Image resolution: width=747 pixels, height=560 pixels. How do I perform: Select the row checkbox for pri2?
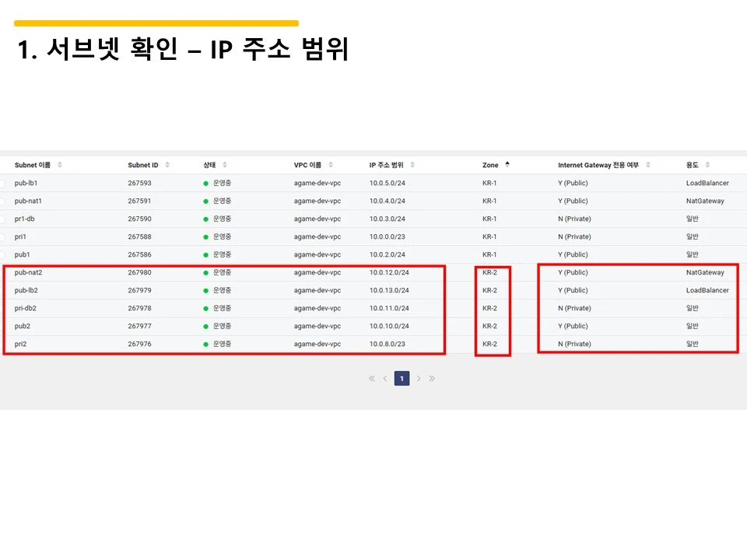[x=5, y=344]
